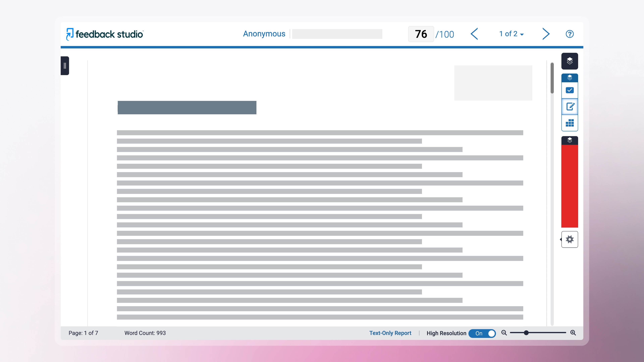Click the dark similarity layer header icon
644x362 pixels.
(x=570, y=140)
